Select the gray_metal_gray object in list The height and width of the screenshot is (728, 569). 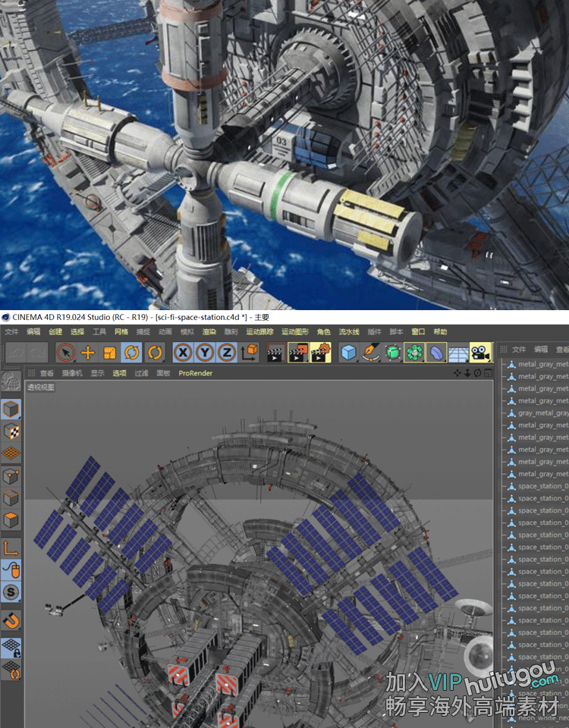(542, 413)
